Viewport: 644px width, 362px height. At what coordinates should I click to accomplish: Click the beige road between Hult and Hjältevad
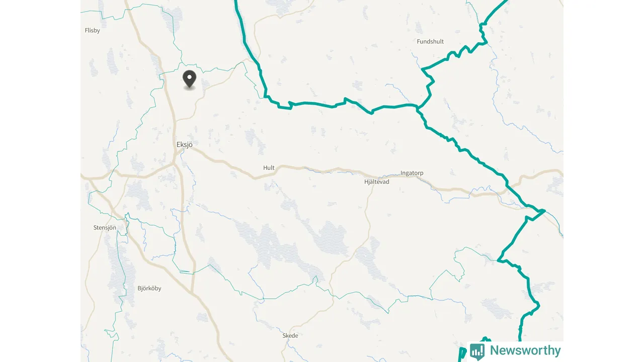322,170
